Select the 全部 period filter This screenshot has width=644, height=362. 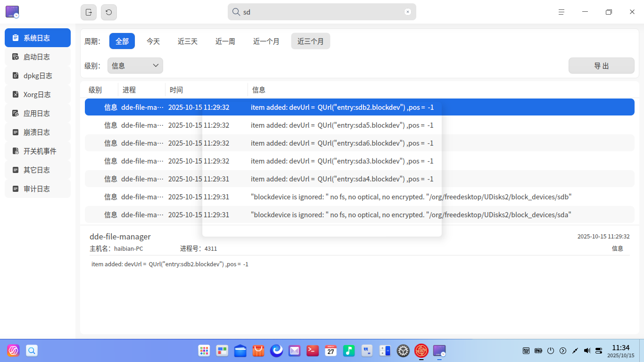(x=122, y=41)
